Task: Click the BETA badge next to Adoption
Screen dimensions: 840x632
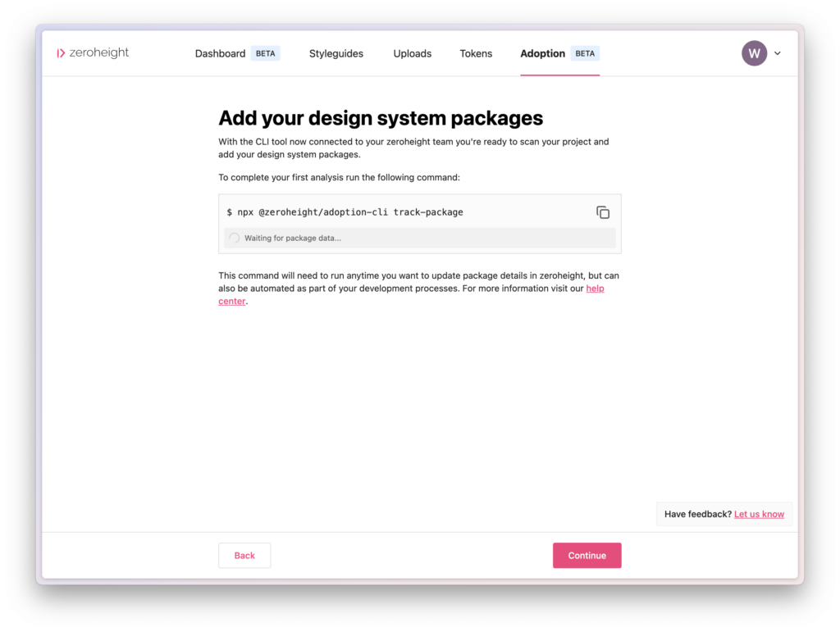Action: click(x=584, y=53)
